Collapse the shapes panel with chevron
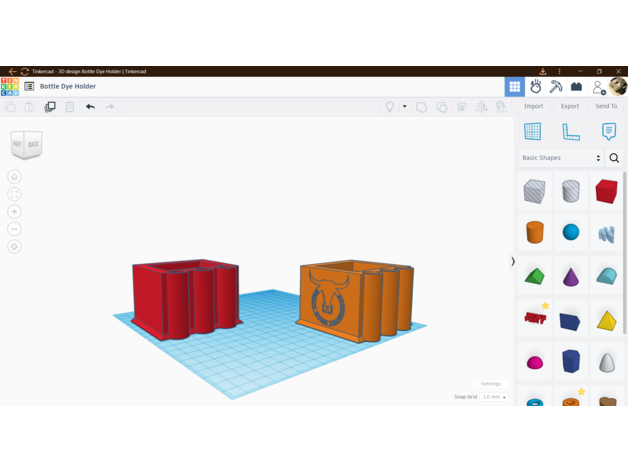 pos(513,262)
